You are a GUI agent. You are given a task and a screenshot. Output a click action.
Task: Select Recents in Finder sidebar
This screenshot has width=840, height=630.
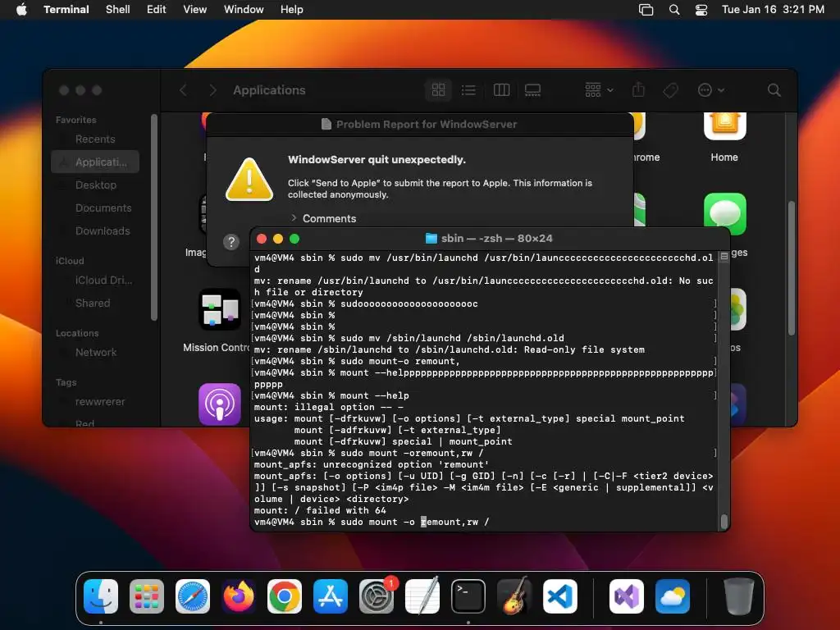click(95, 139)
